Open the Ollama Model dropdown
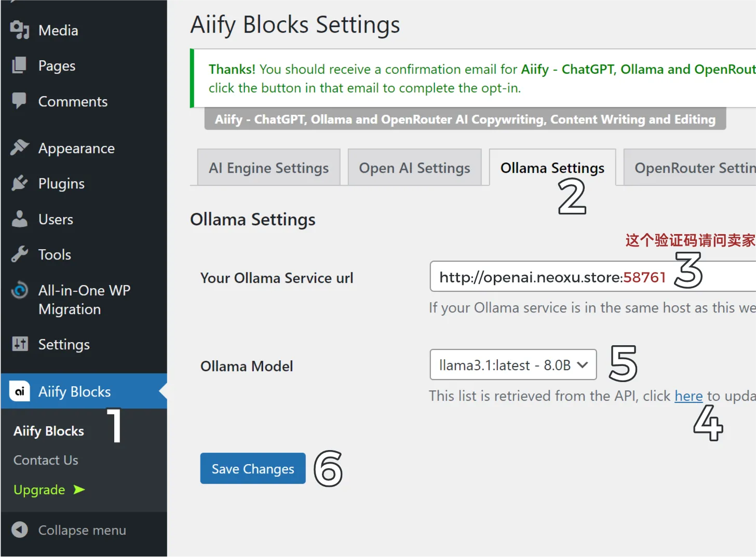 [x=512, y=365]
